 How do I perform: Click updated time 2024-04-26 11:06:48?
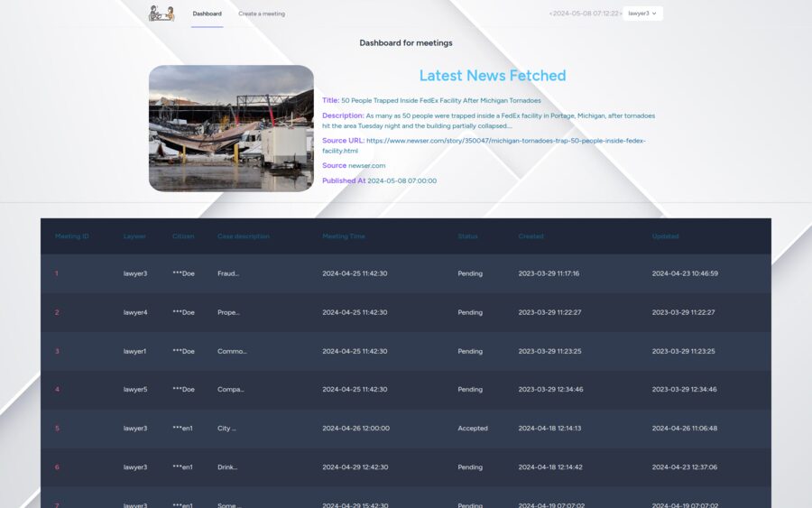pos(685,429)
